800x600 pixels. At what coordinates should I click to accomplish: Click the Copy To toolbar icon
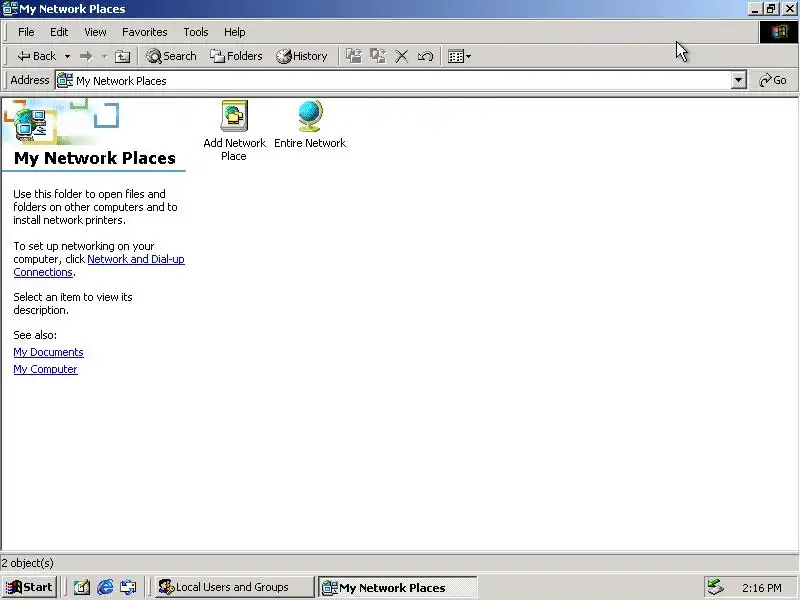378,56
